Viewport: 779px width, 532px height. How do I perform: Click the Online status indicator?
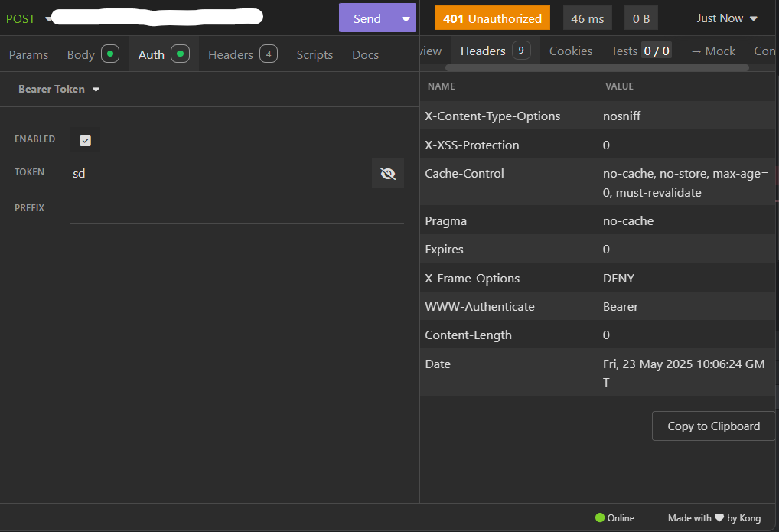(x=614, y=517)
